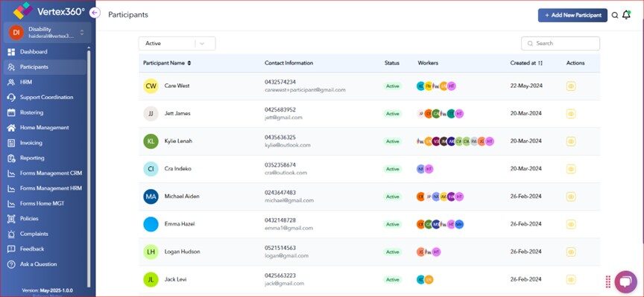
Task: Click the MA avatar for Michael Aiden
Action: pos(151,197)
